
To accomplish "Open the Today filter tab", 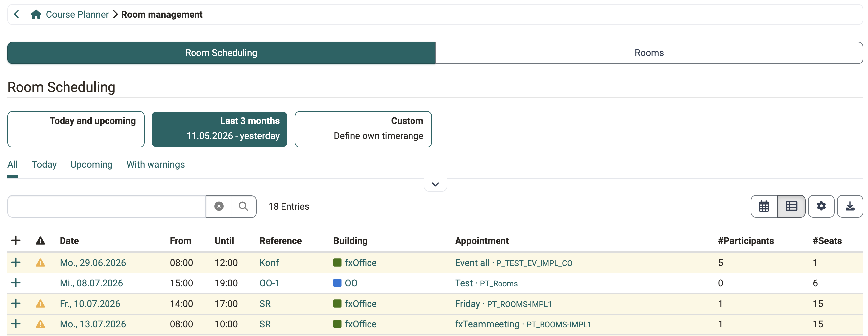I will (x=44, y=164).
